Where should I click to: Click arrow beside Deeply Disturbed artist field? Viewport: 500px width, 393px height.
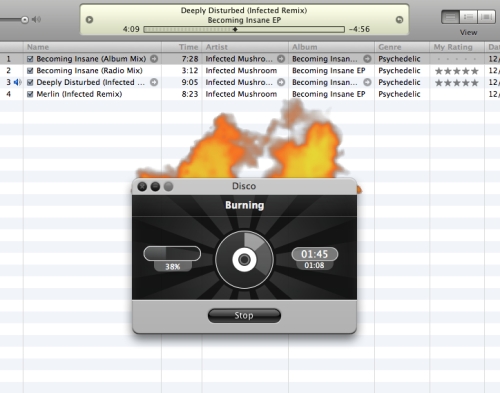(281, 82)
